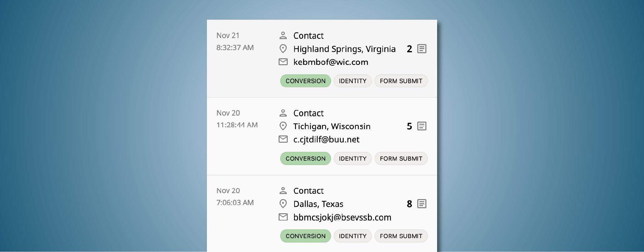Click the envelope icon beside bbmcsjokj@bsevssb.com
The width and height of the screenshot is (644, 252).
283,217
